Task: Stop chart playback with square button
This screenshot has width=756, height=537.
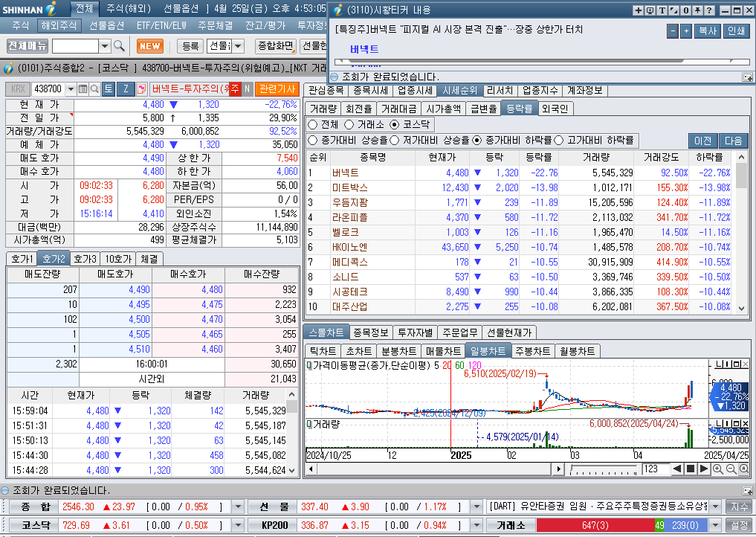Action: pos(691,469)
